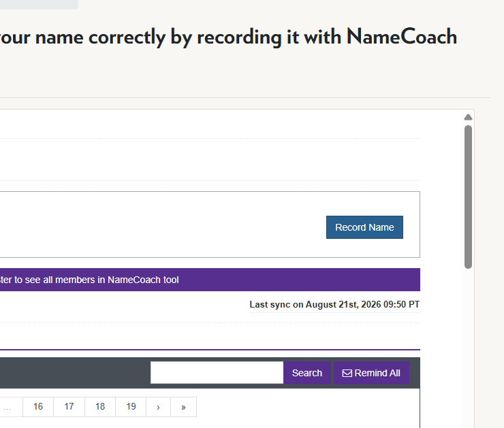Go to page 18

click(100, 407)
